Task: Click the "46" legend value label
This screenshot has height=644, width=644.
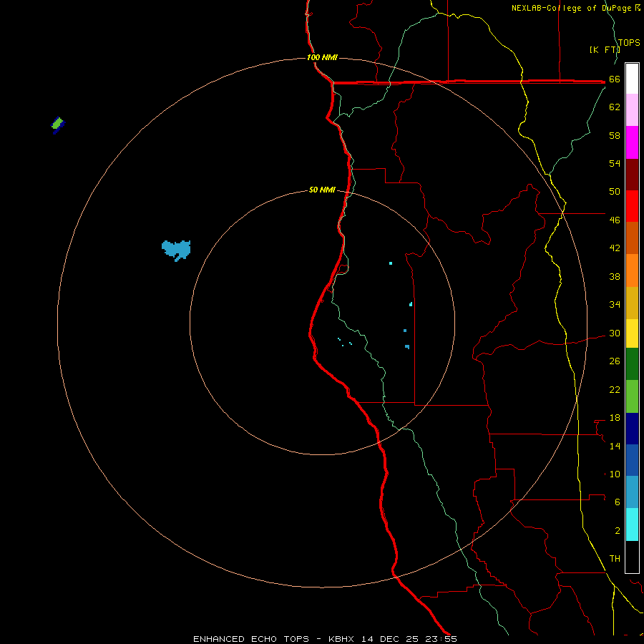Action: point(615,220)
